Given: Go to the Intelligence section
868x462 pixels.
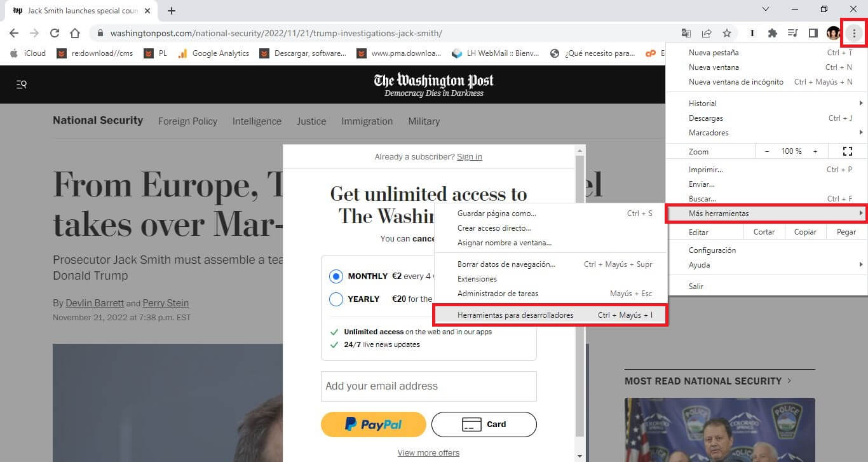Looking at the screenshot, I should (257, 121).
